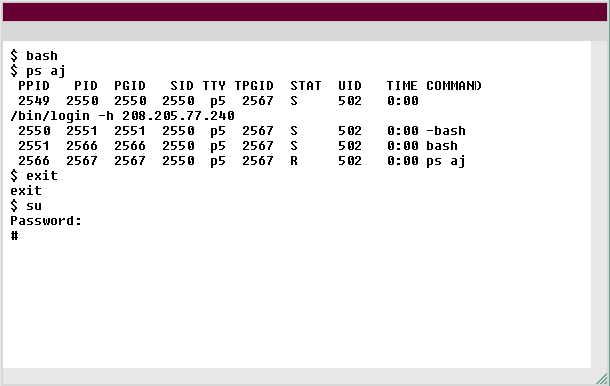Select the TIME column header

[x=402, y=86]
